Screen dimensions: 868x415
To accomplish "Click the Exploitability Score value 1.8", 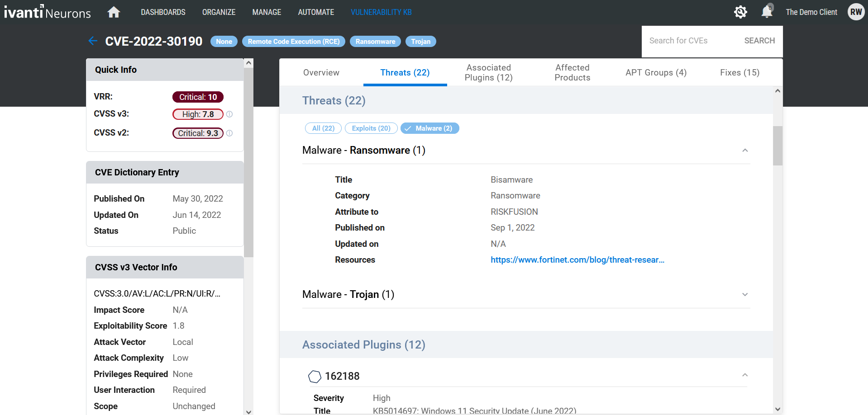I will click(x=178, y=326).
